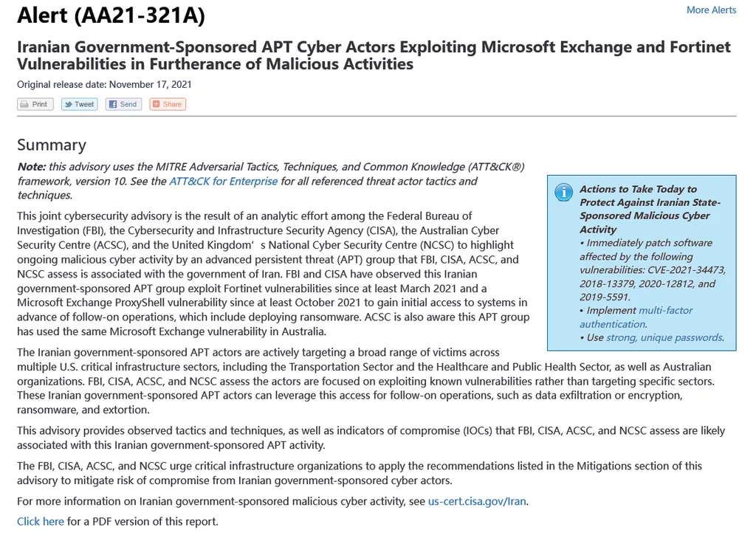Click the horizontal divider below share buttons
Viewport: 756px width, 541px height.
click(x=377, y=117)
